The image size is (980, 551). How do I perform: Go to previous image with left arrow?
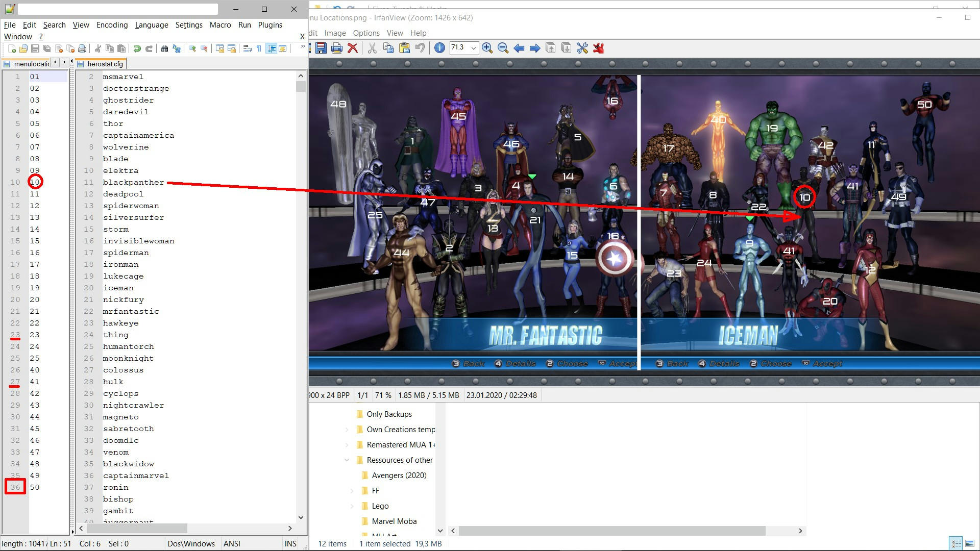pos(519,48)
